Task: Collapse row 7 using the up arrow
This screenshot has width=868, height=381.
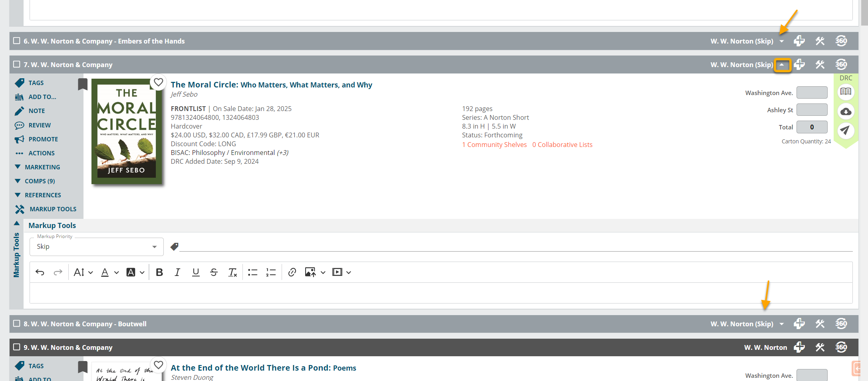Action: pos(782,65)
